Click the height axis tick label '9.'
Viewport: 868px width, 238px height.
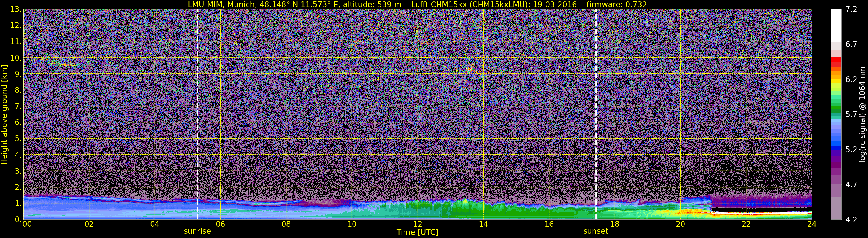(18, 74)
